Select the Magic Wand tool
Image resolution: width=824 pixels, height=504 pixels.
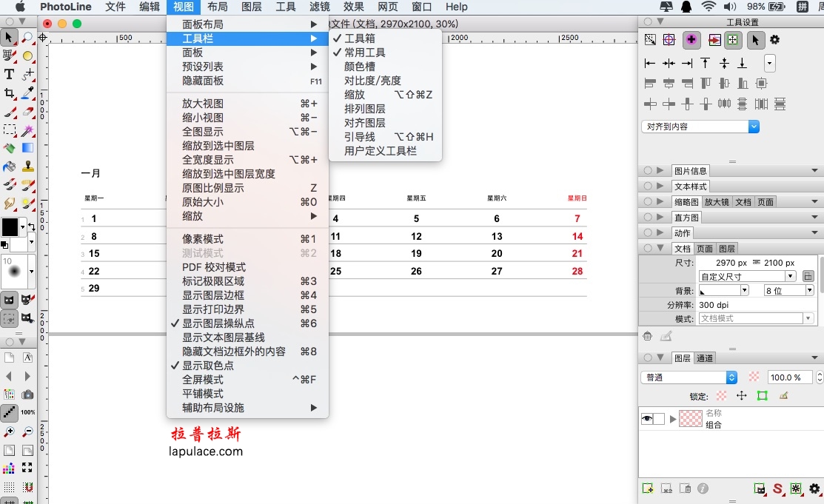pyautogui.click(x=28, y=130)
